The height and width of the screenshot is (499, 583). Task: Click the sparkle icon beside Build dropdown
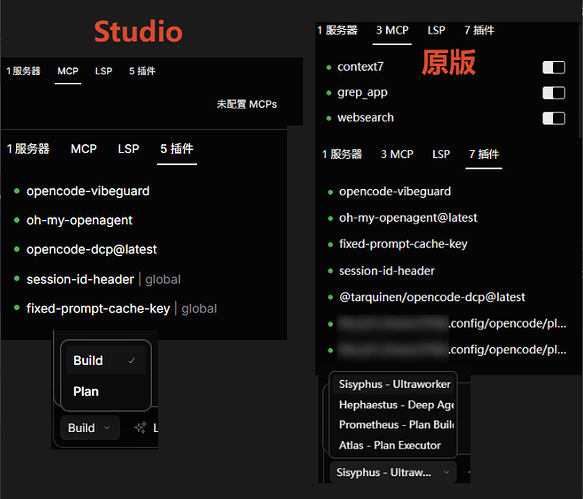(x=140, y=428)
